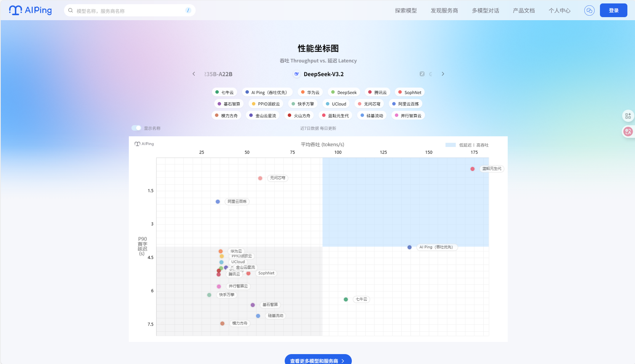635x364 pixels.
Task: Toggle the 显示名称 switch
Action: click(136, 128)
